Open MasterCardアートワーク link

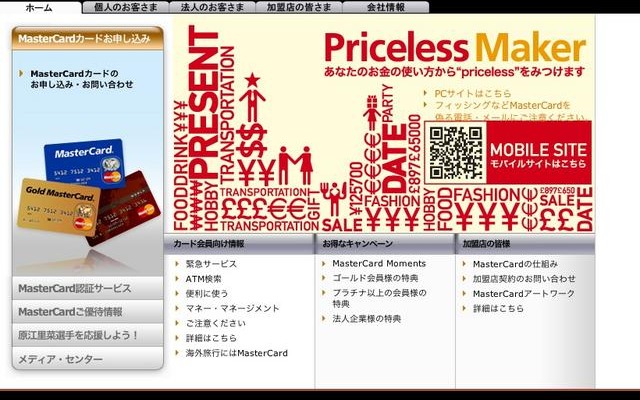tap(524, 293)
